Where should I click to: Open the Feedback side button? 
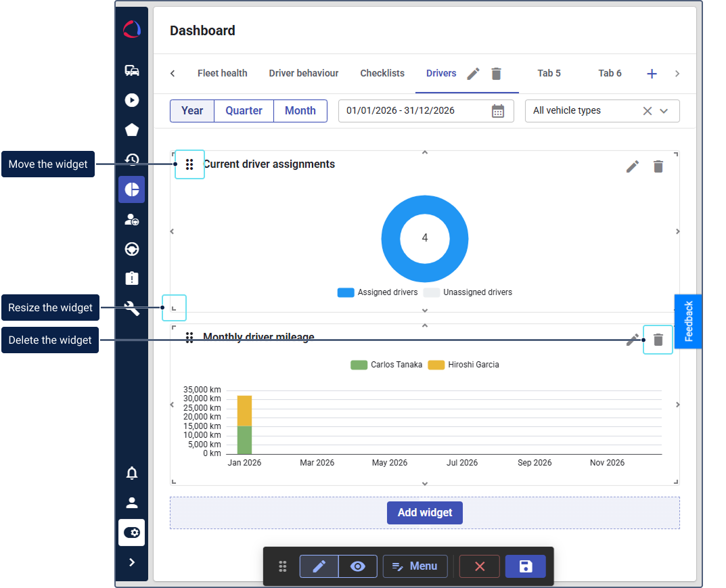tap(688, 321)
